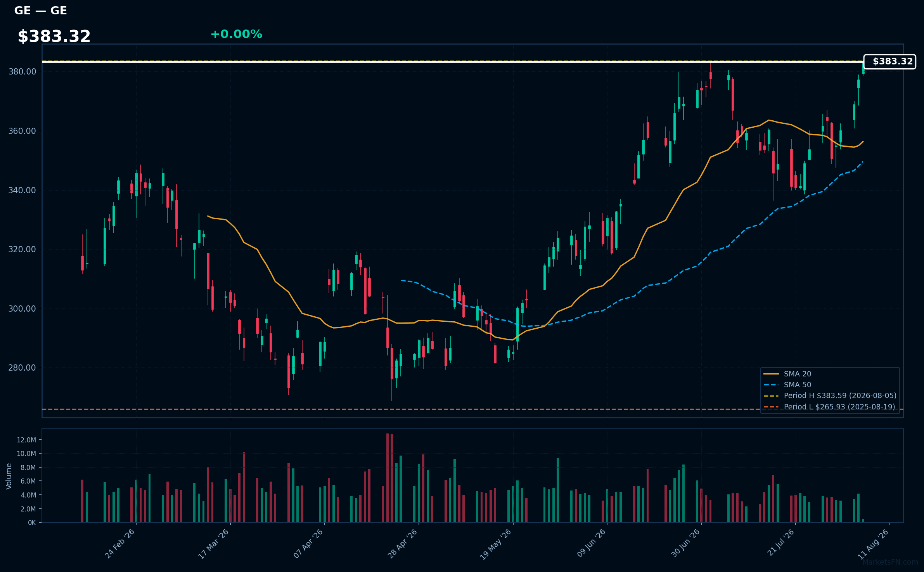Click the 380.00 price axis label
The width and height of the screenshot is (924, 572).
coord(22,72)
